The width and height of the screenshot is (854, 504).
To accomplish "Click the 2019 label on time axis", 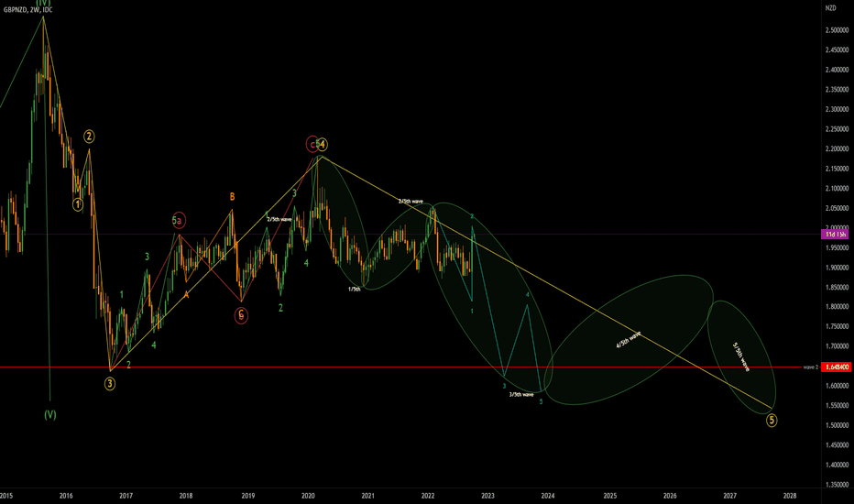I will 247,496.
